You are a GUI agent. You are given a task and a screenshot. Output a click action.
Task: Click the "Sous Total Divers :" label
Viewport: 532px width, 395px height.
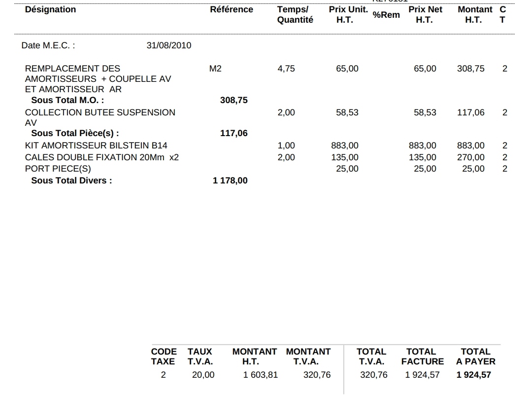coord(71,180)
